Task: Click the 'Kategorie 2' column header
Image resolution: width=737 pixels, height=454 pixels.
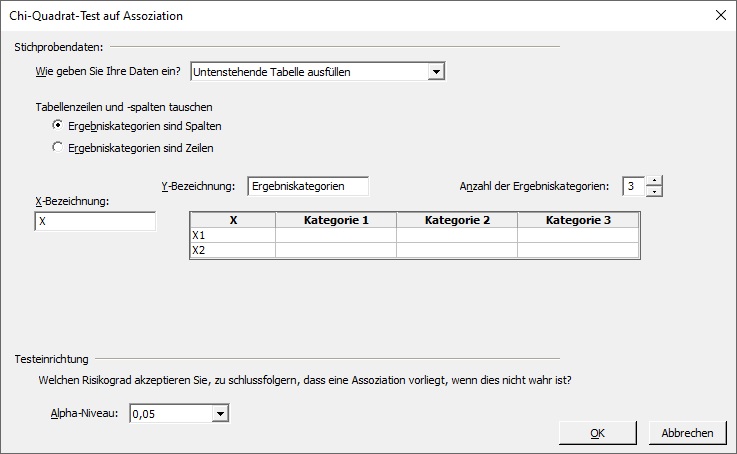Action: tap(457, 220)
